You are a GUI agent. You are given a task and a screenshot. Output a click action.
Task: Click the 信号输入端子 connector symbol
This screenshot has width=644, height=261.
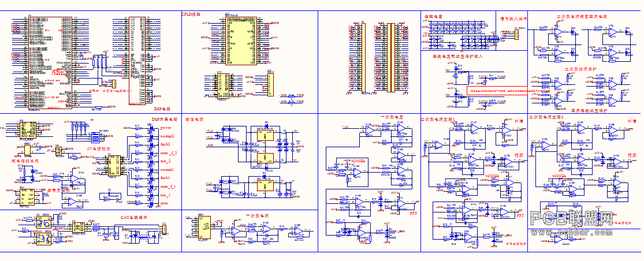516,35
